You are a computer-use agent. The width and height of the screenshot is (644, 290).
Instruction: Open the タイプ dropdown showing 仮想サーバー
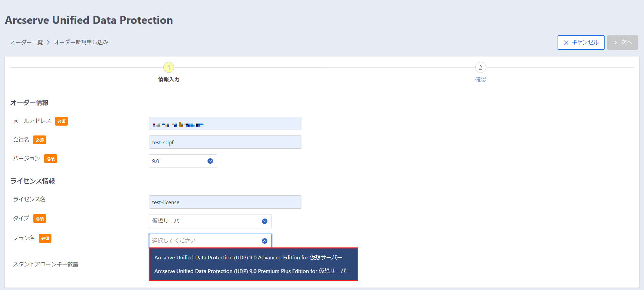[210, 221]
